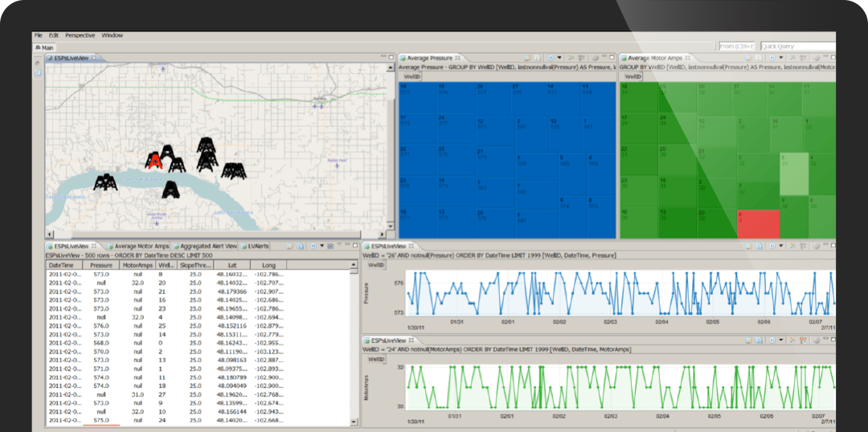Click the red oil derrick marker on map
This screenshot has height=432, width=868.
[154, 161]
